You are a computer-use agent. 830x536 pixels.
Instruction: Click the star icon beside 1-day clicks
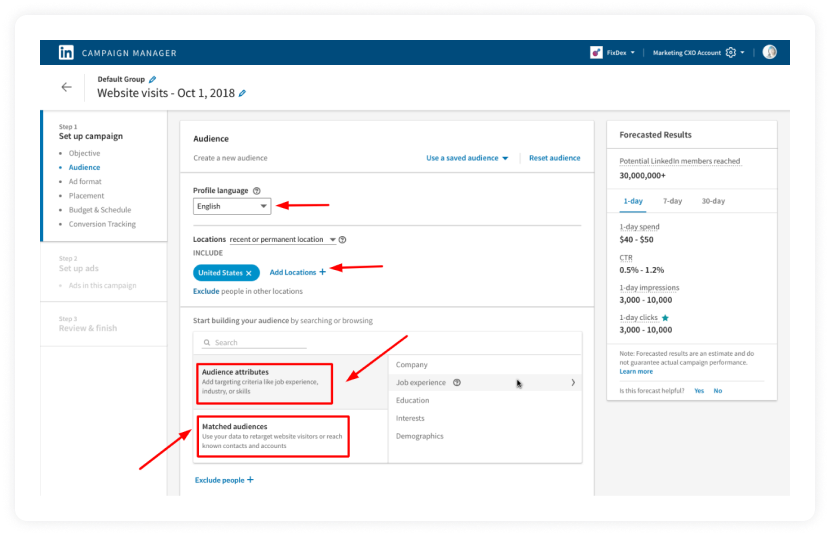665,318
